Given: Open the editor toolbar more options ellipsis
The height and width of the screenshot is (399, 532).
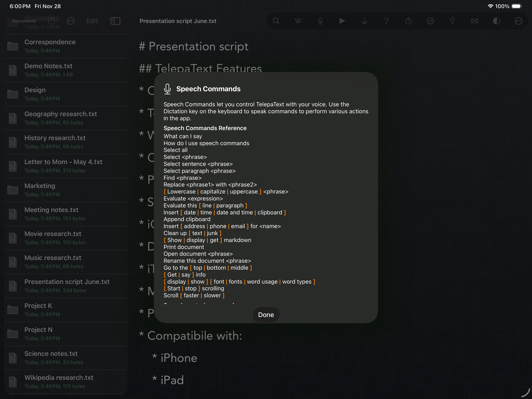Looking at the screenshot, I should tap(518, 21).
